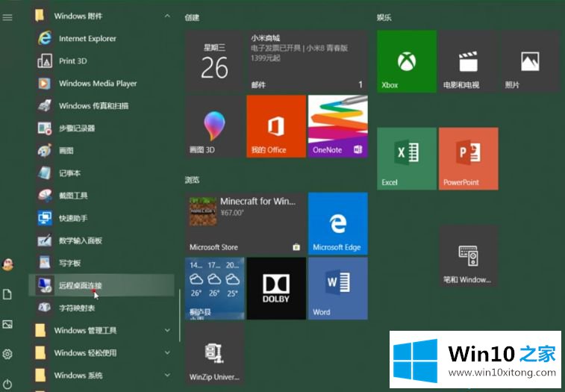Open Windows Media Player

pos(101,84)
